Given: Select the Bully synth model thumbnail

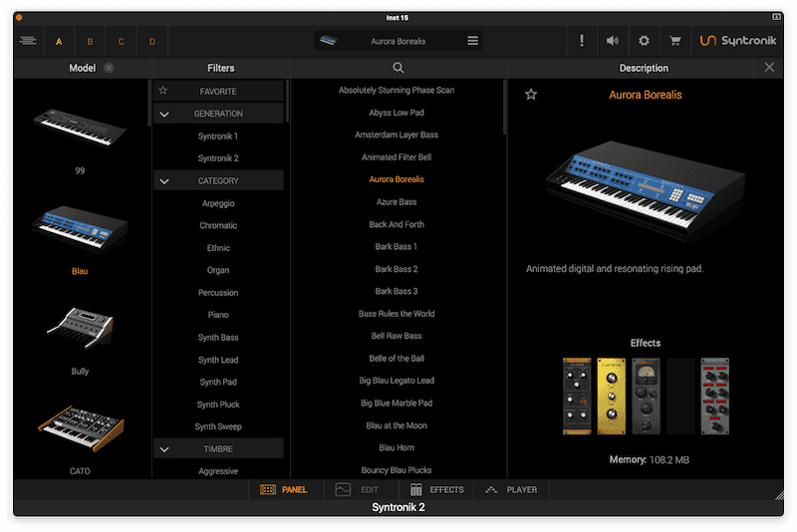Looking at the screenshot, I should [80, 328].
